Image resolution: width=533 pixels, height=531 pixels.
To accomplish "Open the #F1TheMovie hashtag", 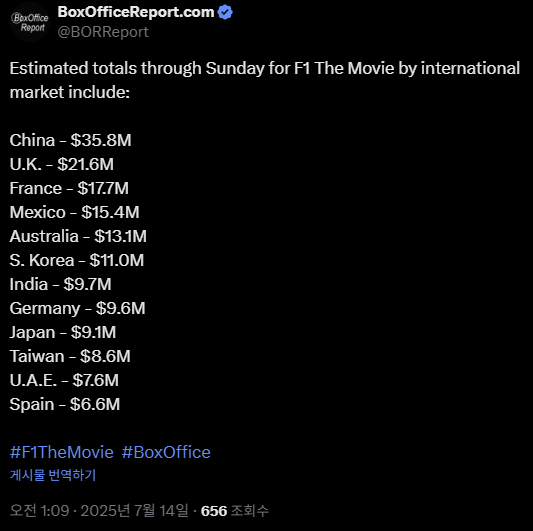I will click(x=62, y=452).
